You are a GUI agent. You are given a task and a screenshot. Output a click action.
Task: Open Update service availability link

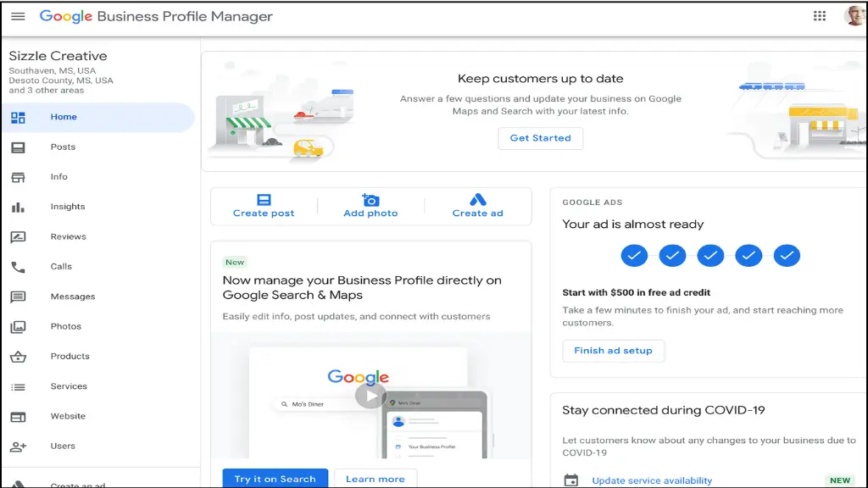click(652, 480)
